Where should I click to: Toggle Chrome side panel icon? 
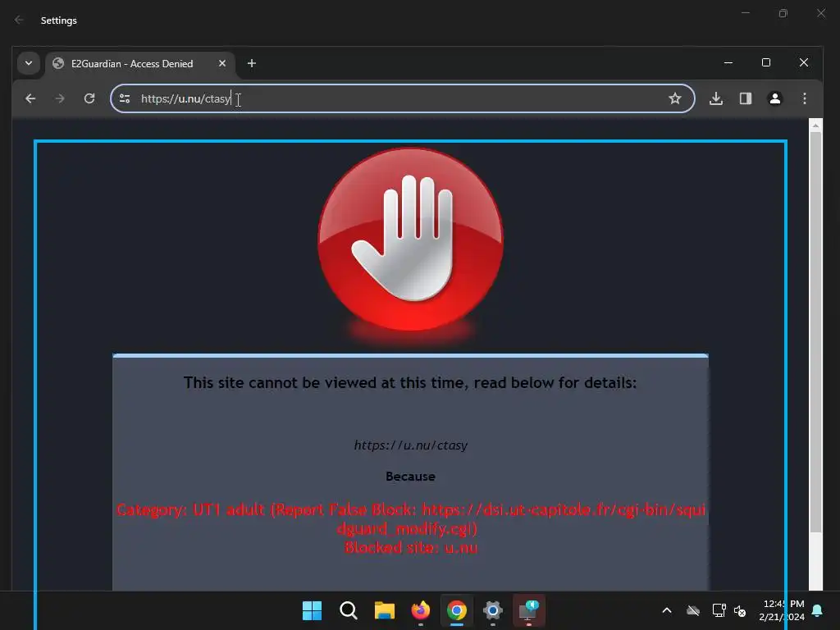pyautogui.click(x=746, y=98)
